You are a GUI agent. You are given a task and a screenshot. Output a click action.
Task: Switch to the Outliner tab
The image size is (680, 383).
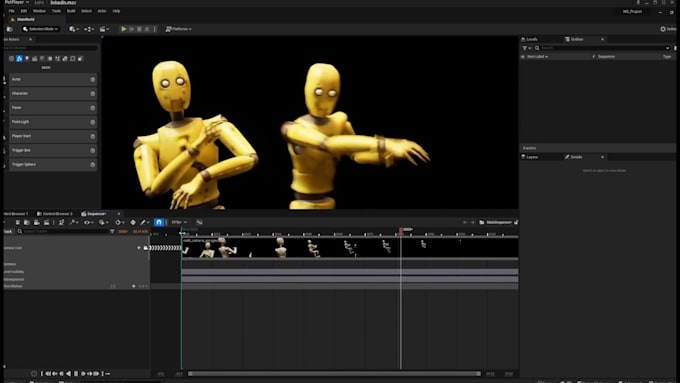click(x=574, y=39)
